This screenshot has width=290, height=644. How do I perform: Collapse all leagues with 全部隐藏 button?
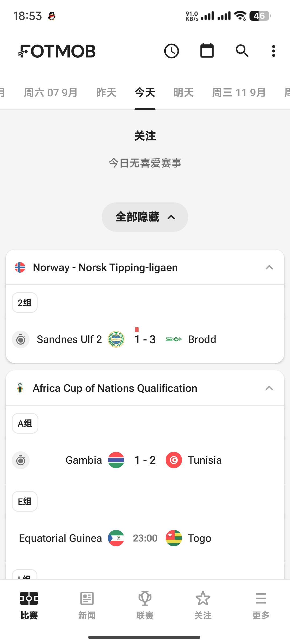[145, 217]
